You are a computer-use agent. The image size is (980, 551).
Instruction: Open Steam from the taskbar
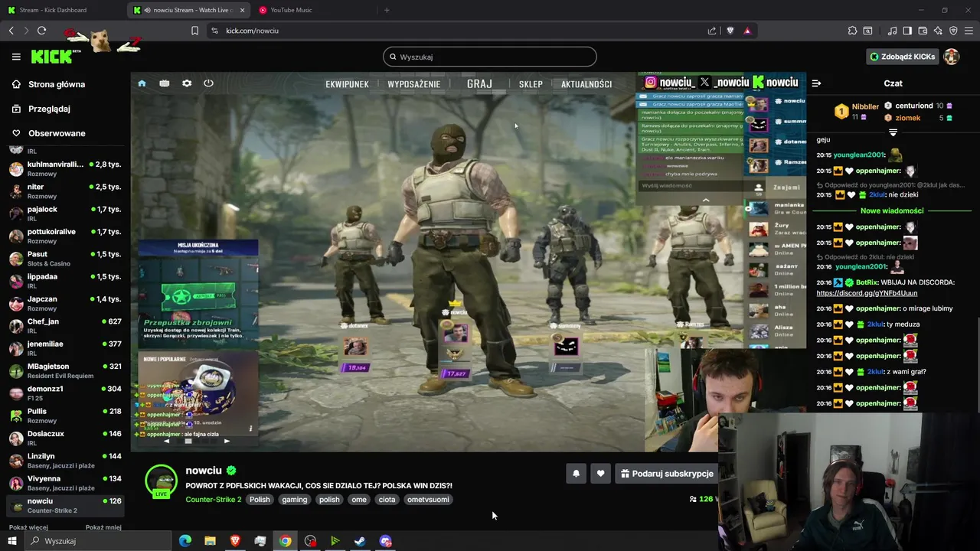(360, 541)
